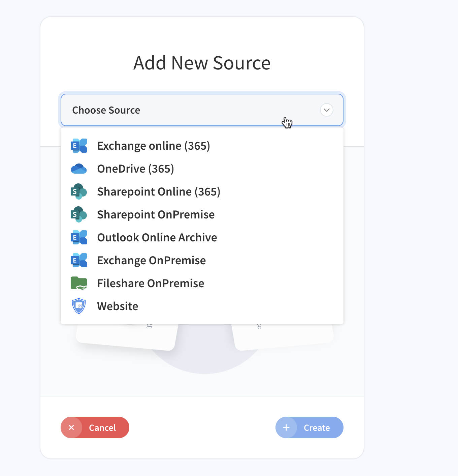Cancel adding a new source
Image resolution: width=458 pixels, height=476 pixels.
95,427
